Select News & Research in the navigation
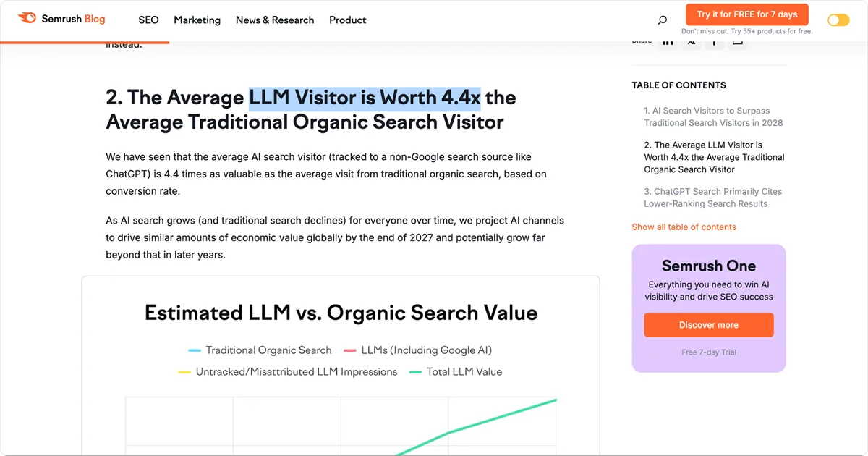The height and width of the screenshot is (456, 868). pos(275,20)
